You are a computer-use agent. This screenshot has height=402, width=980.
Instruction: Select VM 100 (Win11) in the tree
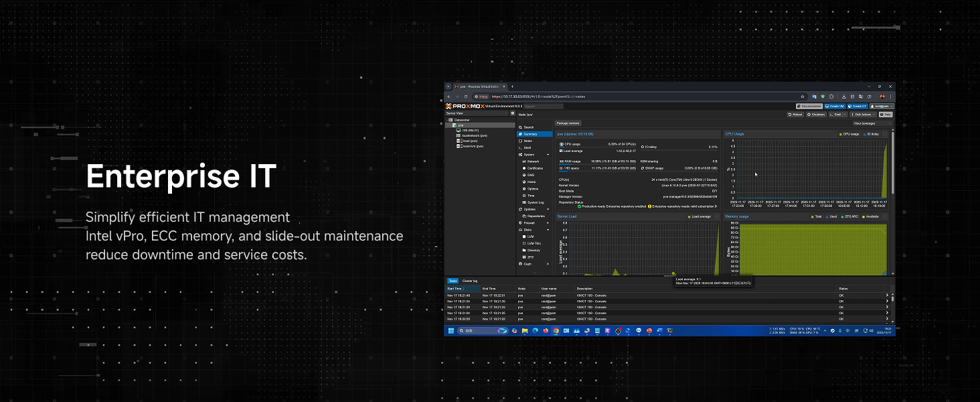point(469,130)
